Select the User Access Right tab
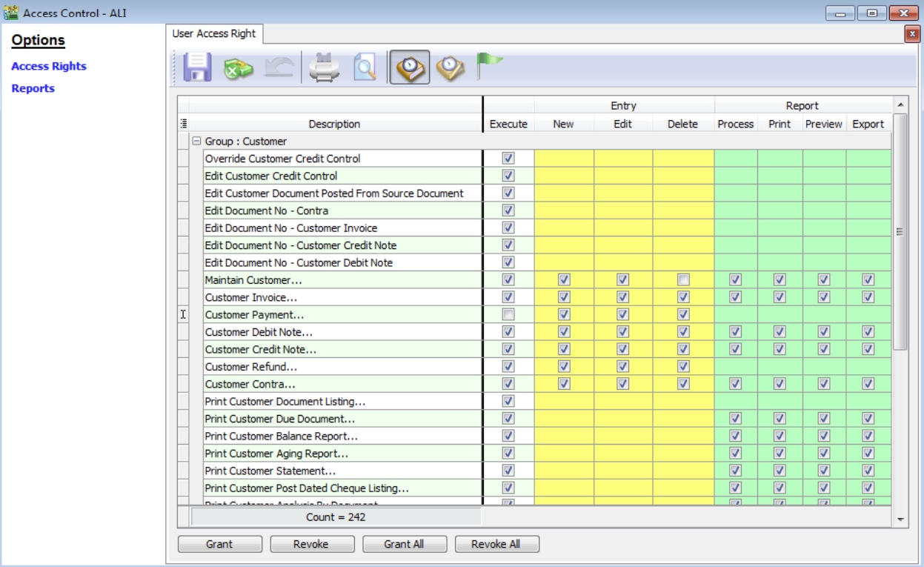The height and width of the screenshot is (567, 924). point(213,34)
